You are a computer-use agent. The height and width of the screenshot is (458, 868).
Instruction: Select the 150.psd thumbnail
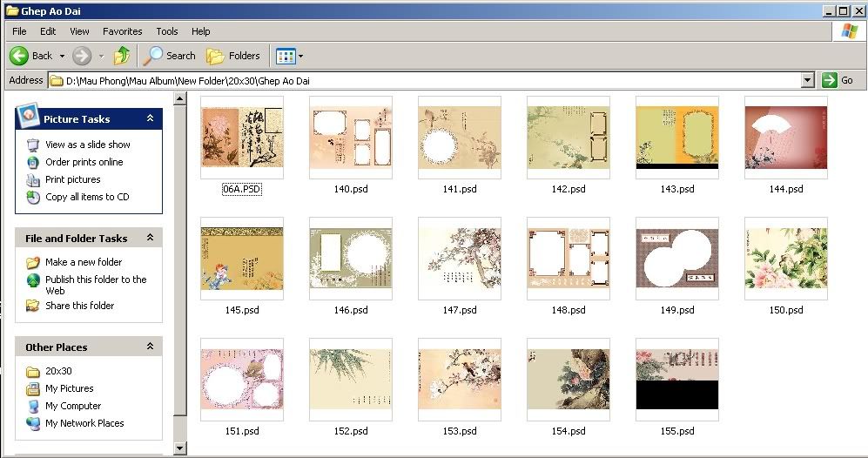tap(786, 259)
